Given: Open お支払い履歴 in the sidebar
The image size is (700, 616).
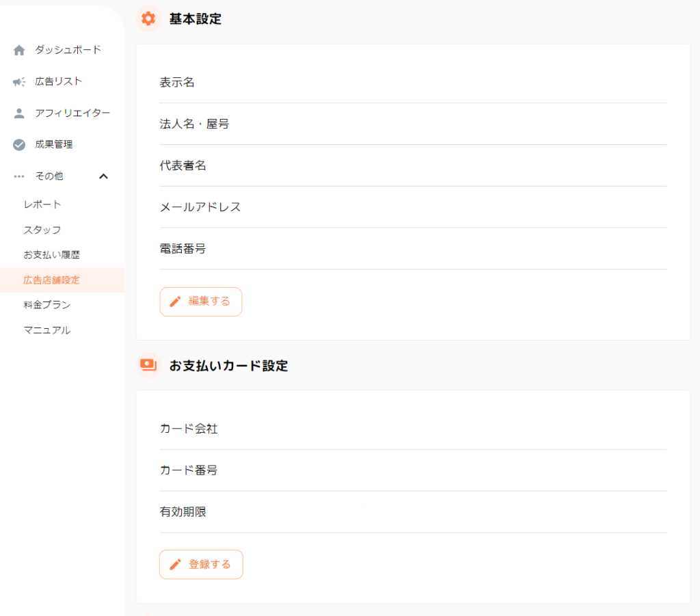Looking at the screenshot, I should point(51,255).
